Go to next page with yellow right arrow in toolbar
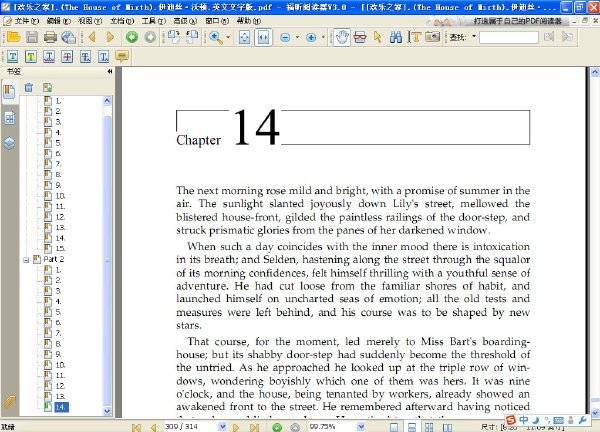 click(x=110, y=37)
